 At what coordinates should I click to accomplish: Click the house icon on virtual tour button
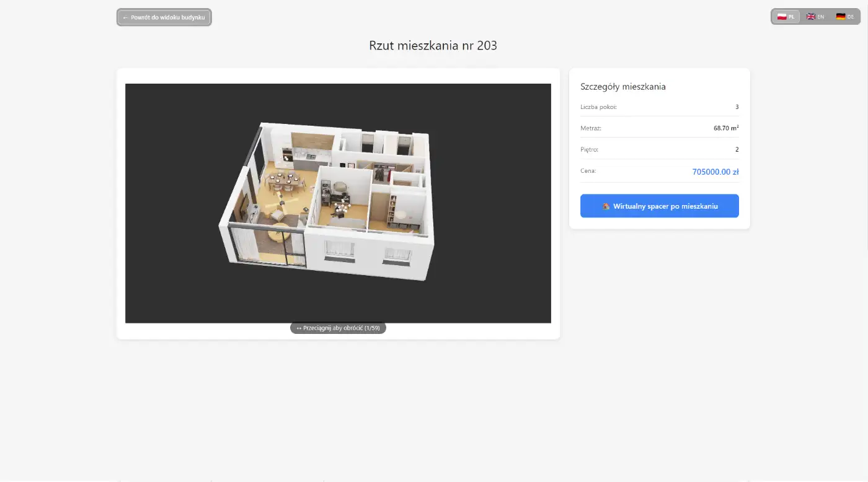(x=606, y=206)
